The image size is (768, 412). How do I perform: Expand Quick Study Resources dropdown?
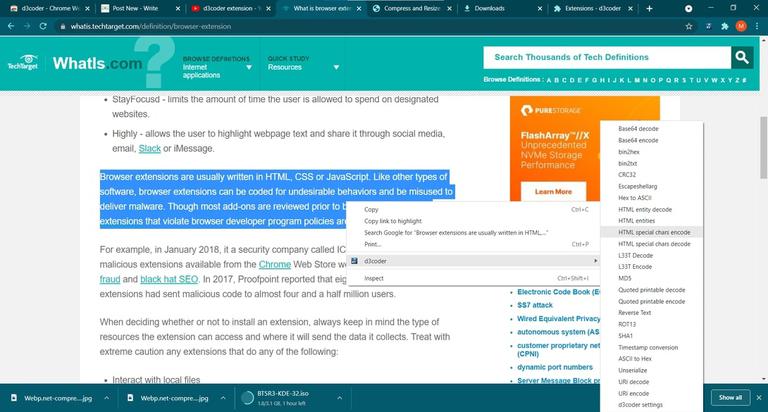click(336, 68)
